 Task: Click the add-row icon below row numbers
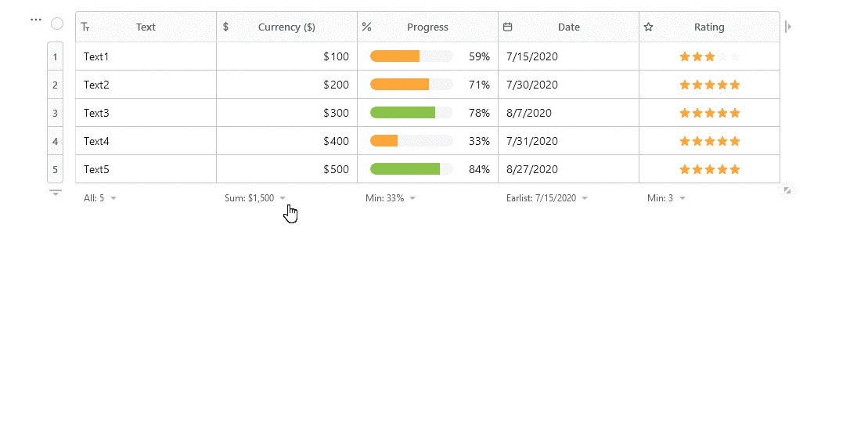(55, 193)
